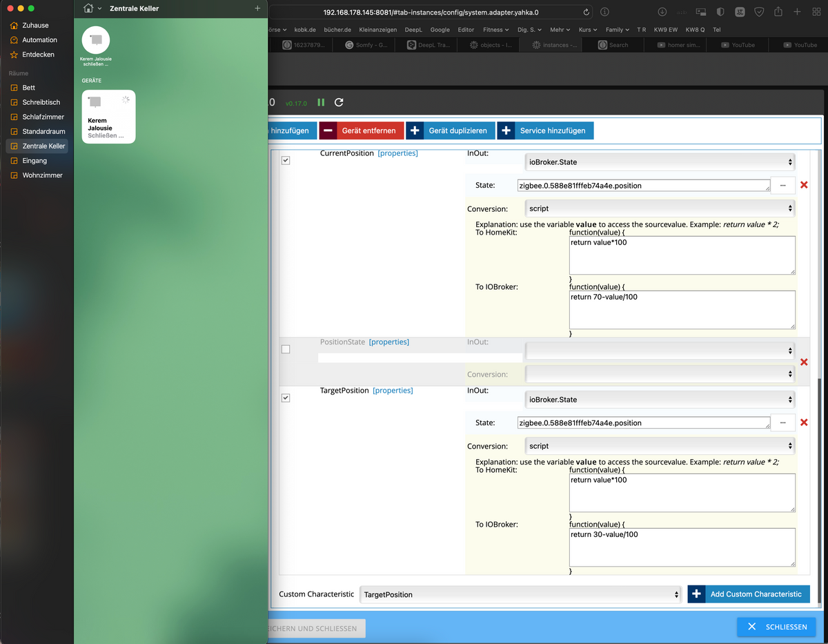Restart the adapter with reload icon

(x=339, y=102)
